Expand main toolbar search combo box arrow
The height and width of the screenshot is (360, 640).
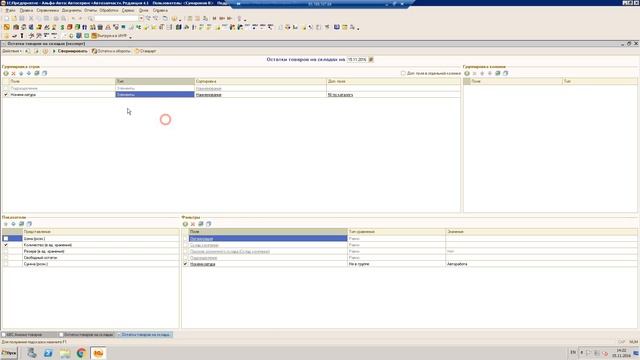click(141, 19)
